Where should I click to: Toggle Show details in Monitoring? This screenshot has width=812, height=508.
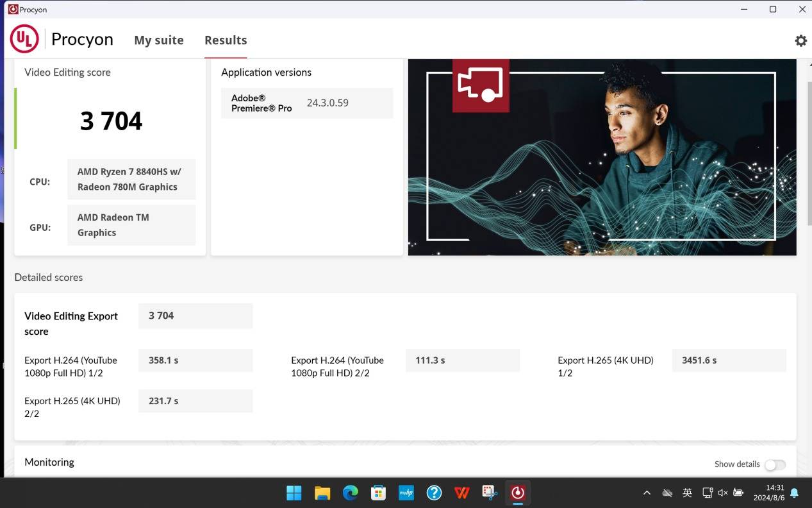coord(775,464)
